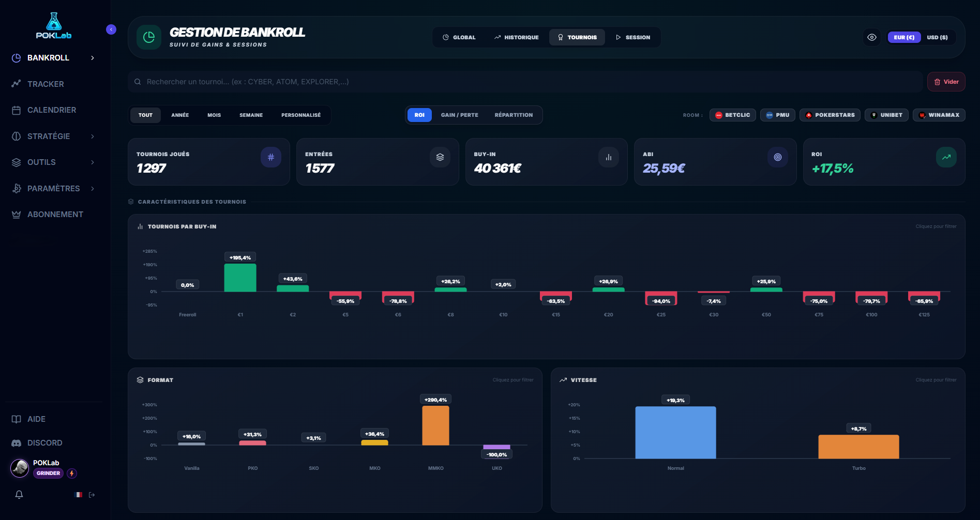This screenshot has height=520, width=980.
Task: Click the layers icon on Entrées card
Action: click(x=440, y=157)
